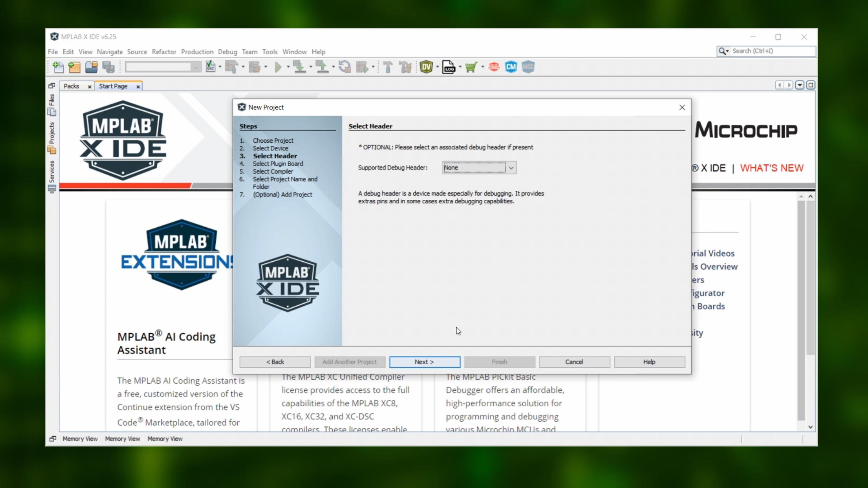868x488 pixels.
Task: Click the MPLAB Discover red icon
Action: (494, 67)
